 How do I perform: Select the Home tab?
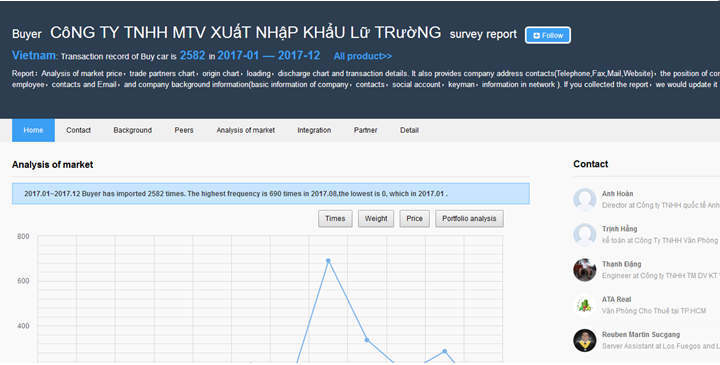[x=34, y=130]
